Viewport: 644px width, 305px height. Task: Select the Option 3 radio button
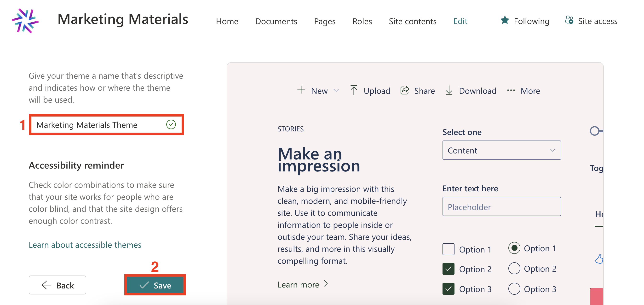tap(514, 289)
